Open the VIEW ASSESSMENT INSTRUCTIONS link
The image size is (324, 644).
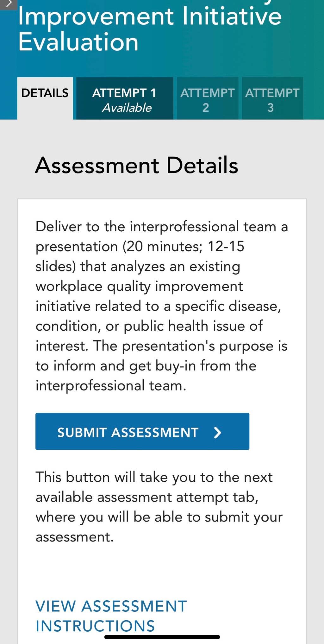pyautogui.click(x=111, y=616)
